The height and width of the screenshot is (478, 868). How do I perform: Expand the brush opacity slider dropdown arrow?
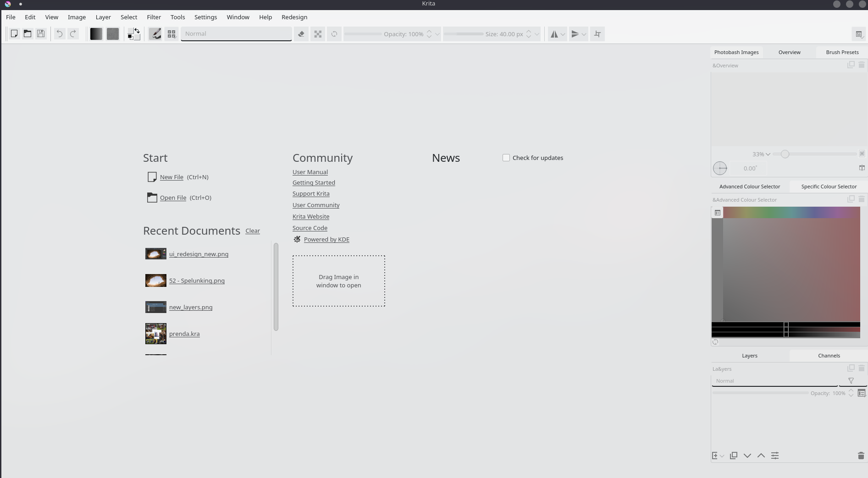pyautogui.click(x=437, y=34)
